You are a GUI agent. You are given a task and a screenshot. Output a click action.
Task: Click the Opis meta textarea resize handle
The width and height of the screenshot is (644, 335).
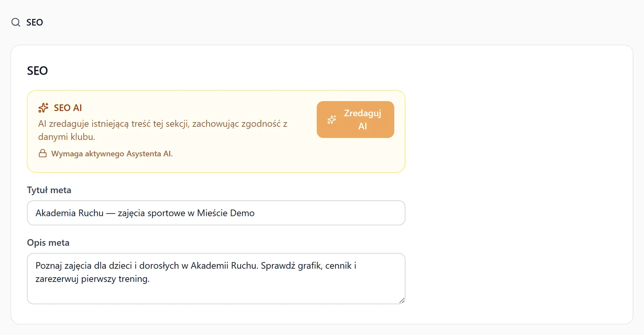[402, 300]
